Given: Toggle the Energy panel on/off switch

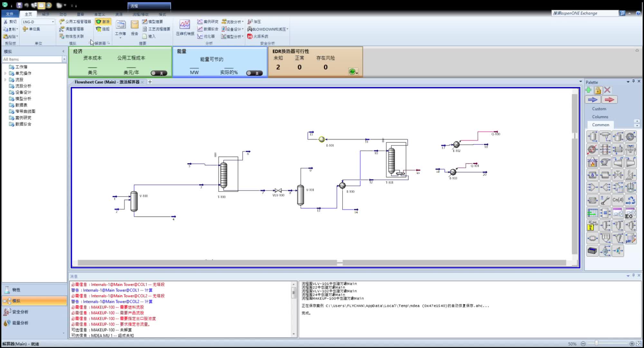Looking at the screenshot, I should (x=254, y=73).
